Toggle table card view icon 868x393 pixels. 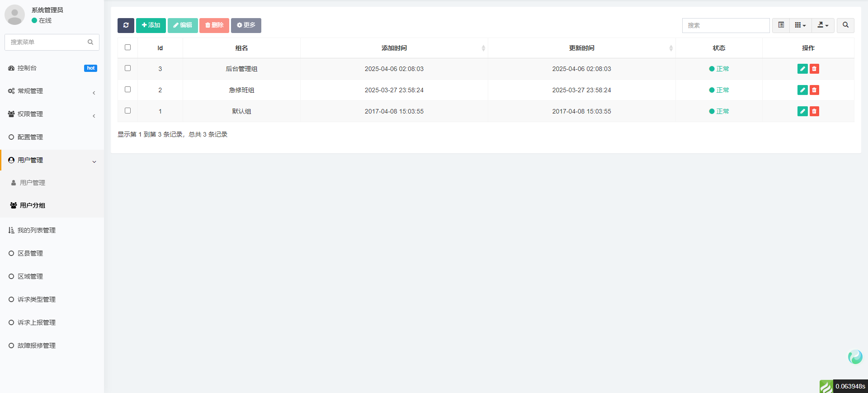(x=781, y=25)
